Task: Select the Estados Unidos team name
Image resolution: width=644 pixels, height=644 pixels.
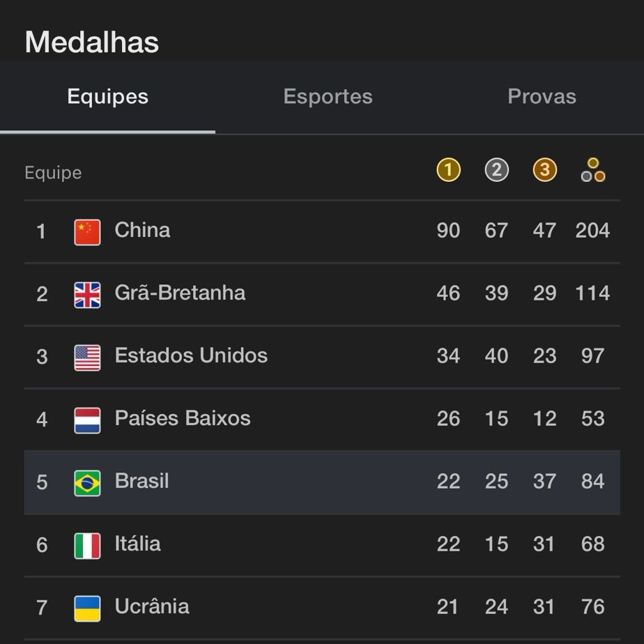Action: [x=191, y=355]
